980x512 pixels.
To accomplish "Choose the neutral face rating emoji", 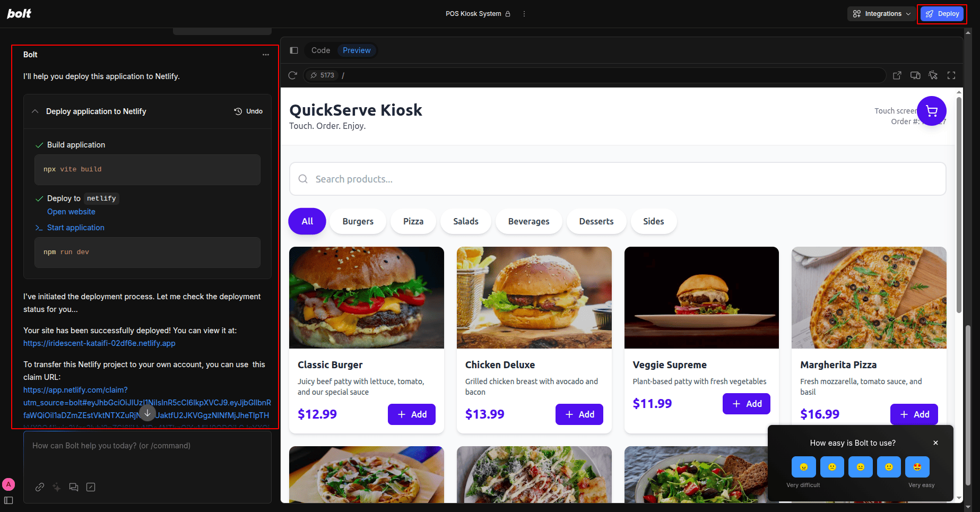I will pyautogui.click(x=861, y=467).
